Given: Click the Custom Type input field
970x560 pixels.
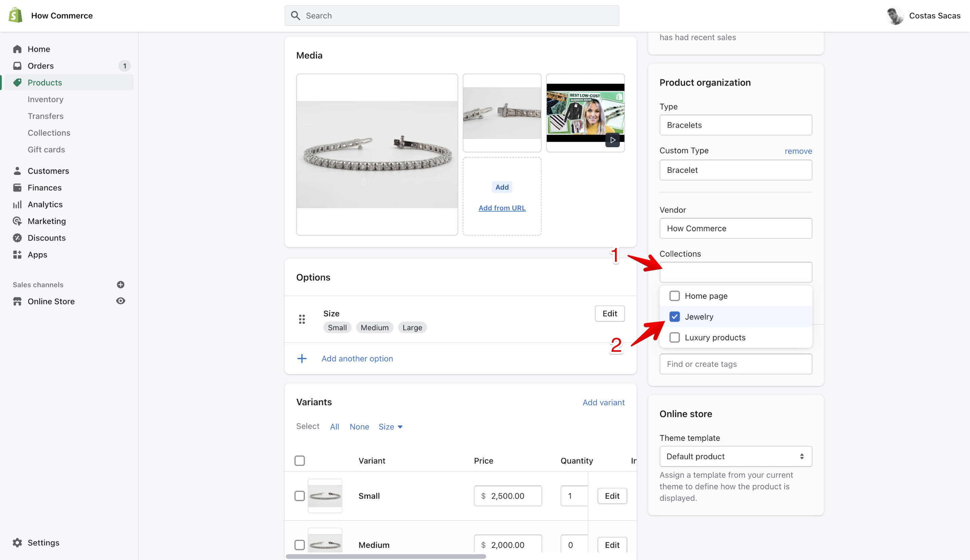Looking at the screenshot, I should 735,170.
